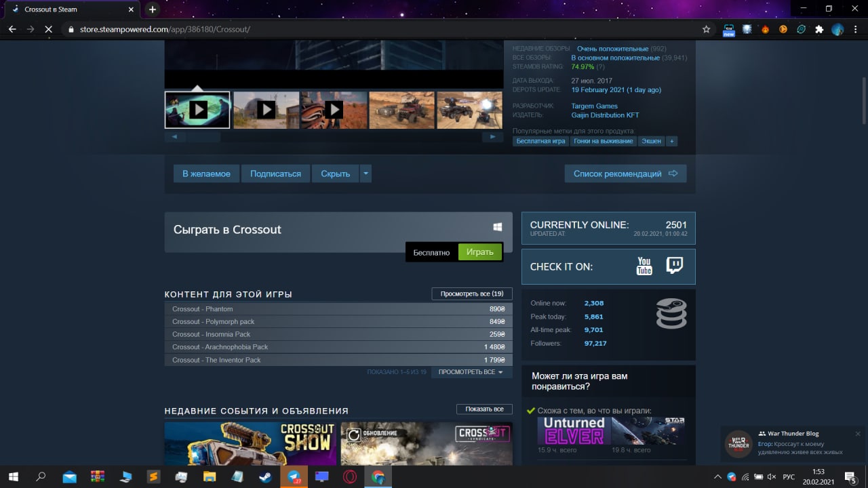Click the extension icon with 'new' badge
The image size is (868, 488).
pos(729,30)
